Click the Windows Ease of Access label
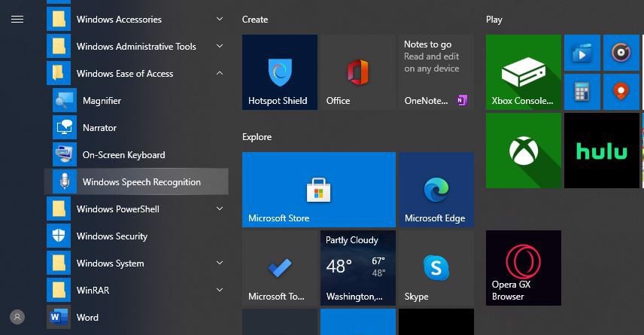Viewport: 644px width, 335px height. point(125,74)
